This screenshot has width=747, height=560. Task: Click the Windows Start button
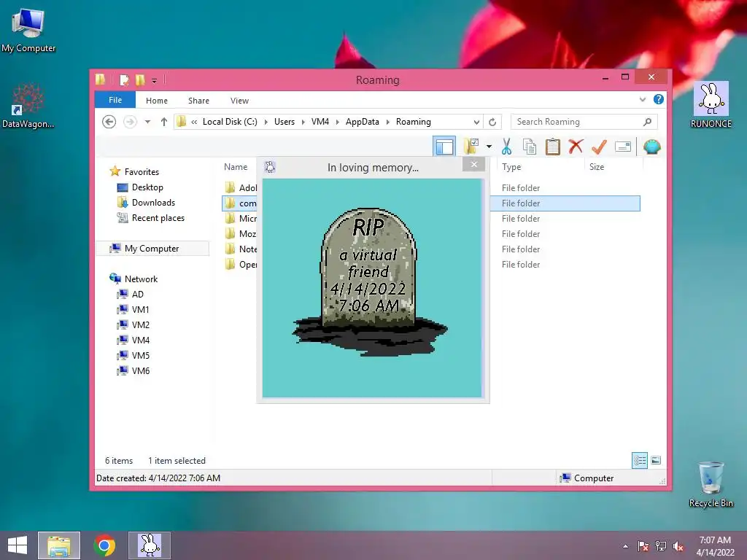(x=18, y=545)
